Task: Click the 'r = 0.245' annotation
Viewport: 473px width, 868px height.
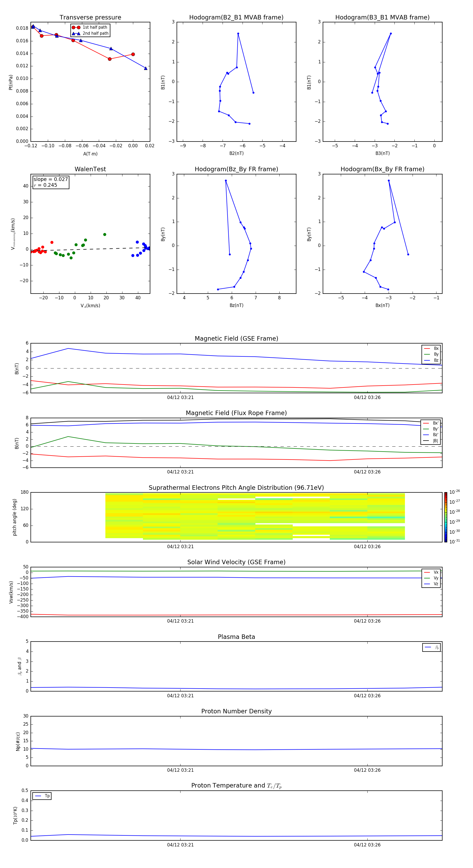Action: pyautogui.click(x=46, y=185)
